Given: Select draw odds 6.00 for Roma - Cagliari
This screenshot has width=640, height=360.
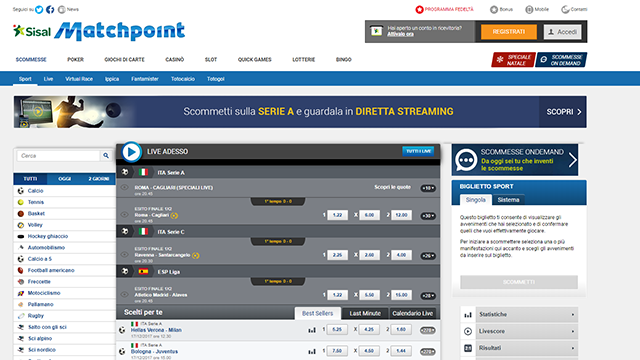Looking at the screenshot, I should click(x=369, y=215).
